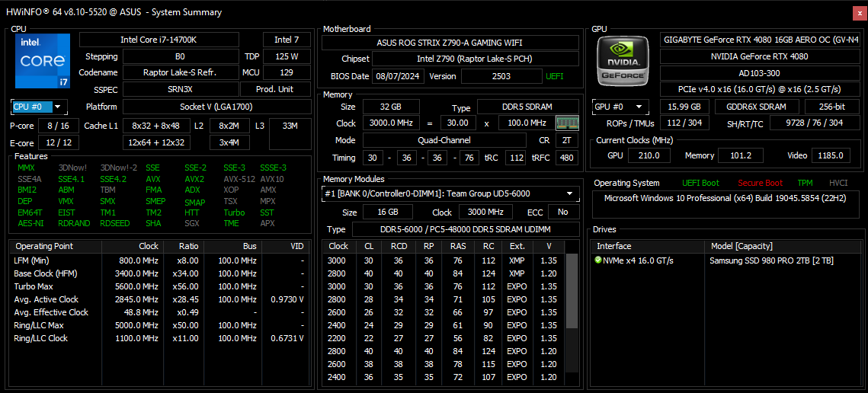
Task: Click the NVIDIA GeForce logo
Action: click(x=624, y=61)
